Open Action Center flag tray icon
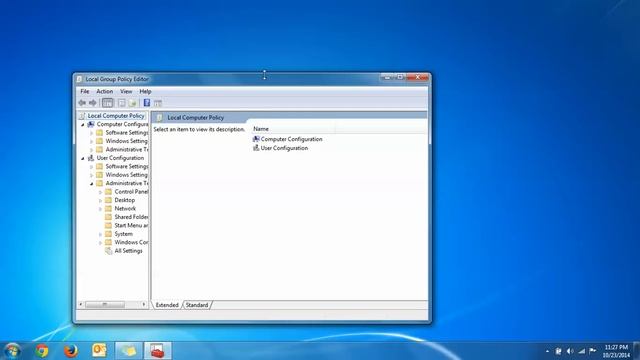The image size is (640, 360). [593, 351]
